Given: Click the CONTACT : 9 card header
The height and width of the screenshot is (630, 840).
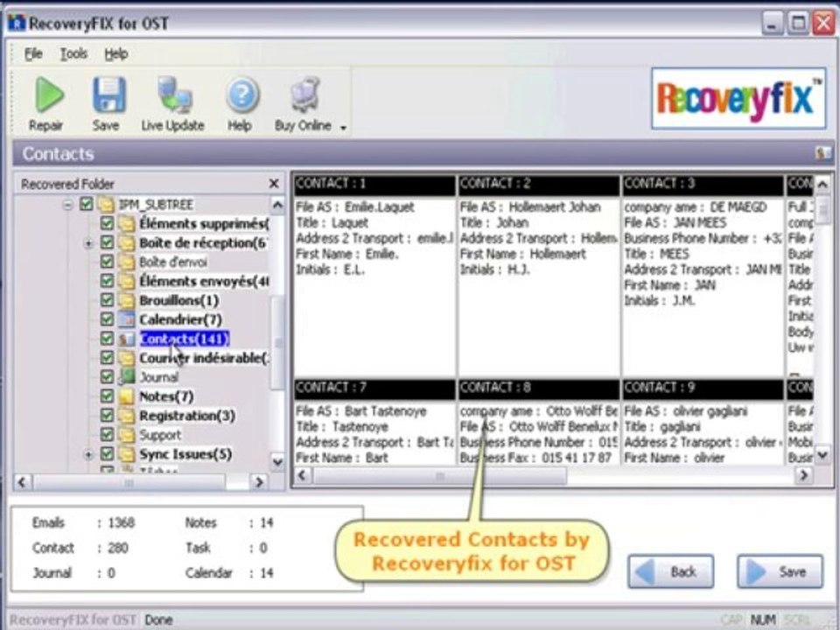Looking at the screenshot, I should tap(703, 388).
